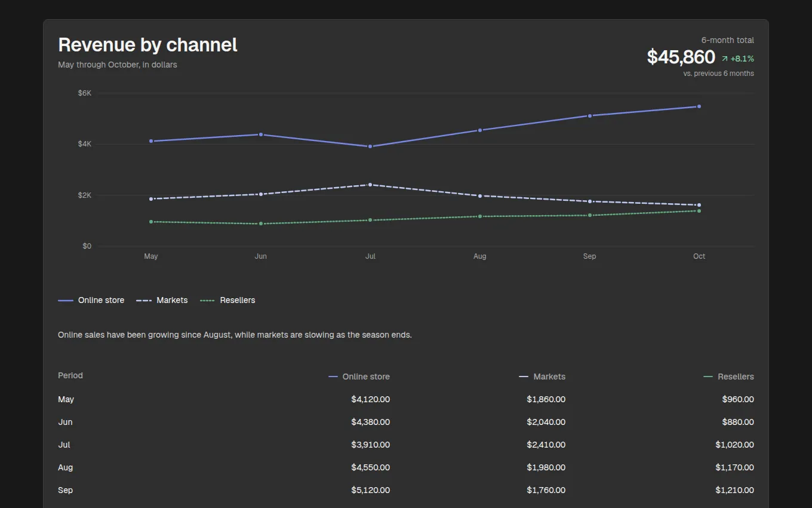Click the $1,020.00 Resellers cell
Image resolution: width=812 pixels, height=508 pixels.
tap(734, 445)
